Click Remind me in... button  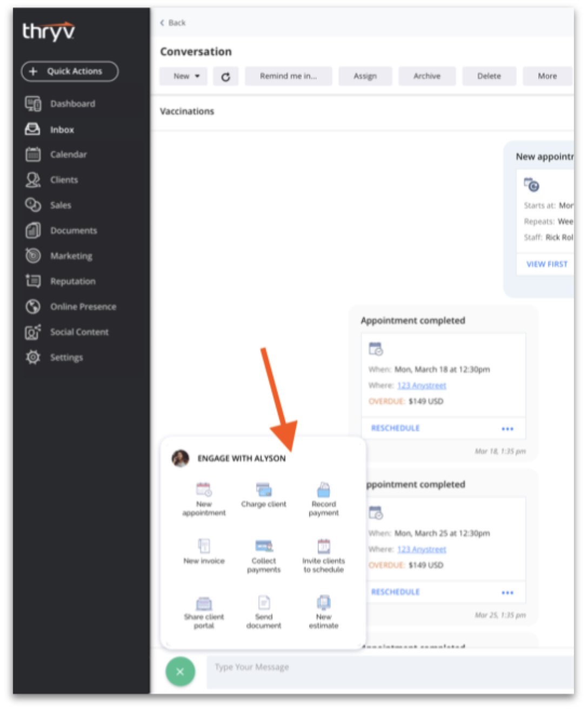point(288,77)
